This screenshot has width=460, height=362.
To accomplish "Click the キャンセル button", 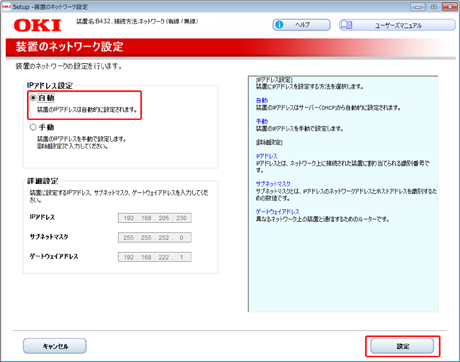I will pos(55,346).
